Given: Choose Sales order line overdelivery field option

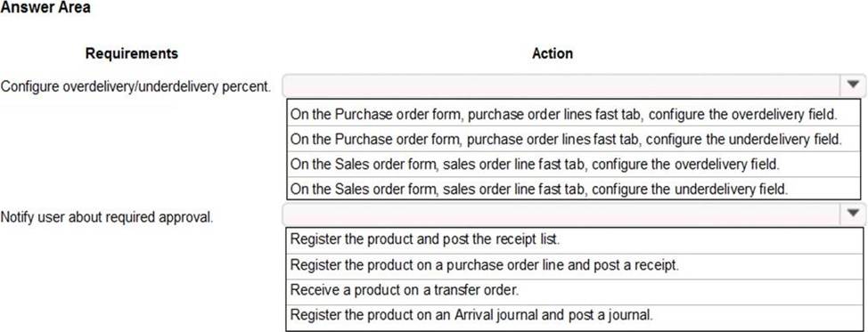Looking at the screenshot, I should 574,165.
